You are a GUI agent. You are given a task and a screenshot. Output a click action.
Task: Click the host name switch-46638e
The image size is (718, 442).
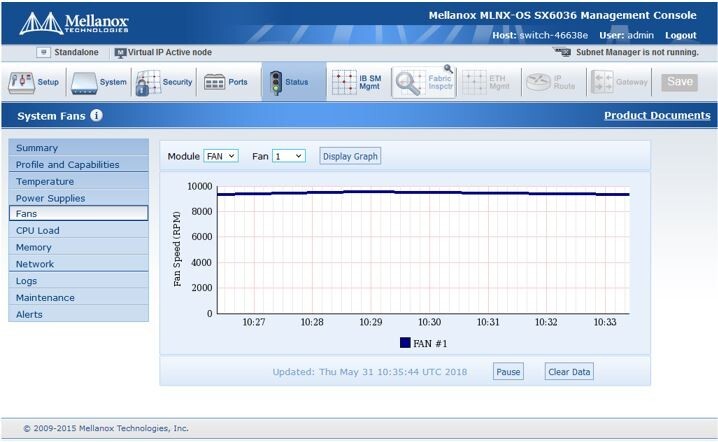tap(554, 35)
